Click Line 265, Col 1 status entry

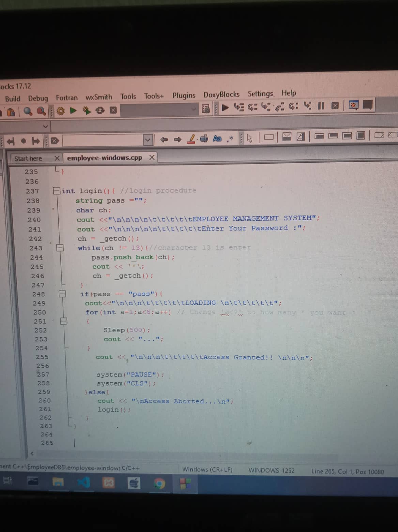pyautogui.click(x=348, y=472)
